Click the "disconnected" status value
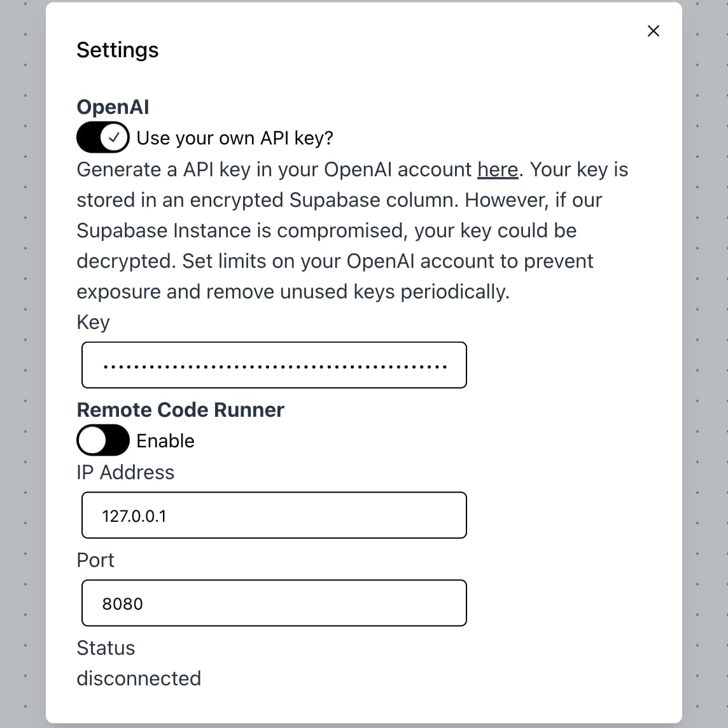Image resolution: width=728 pixels, height=728 pixels. 139,678
